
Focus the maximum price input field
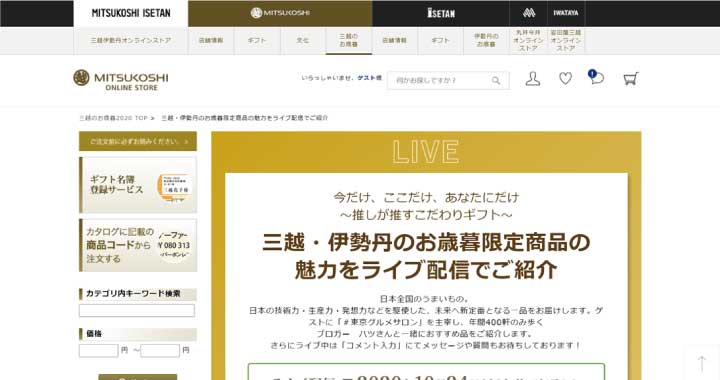[x=160, y=351]
